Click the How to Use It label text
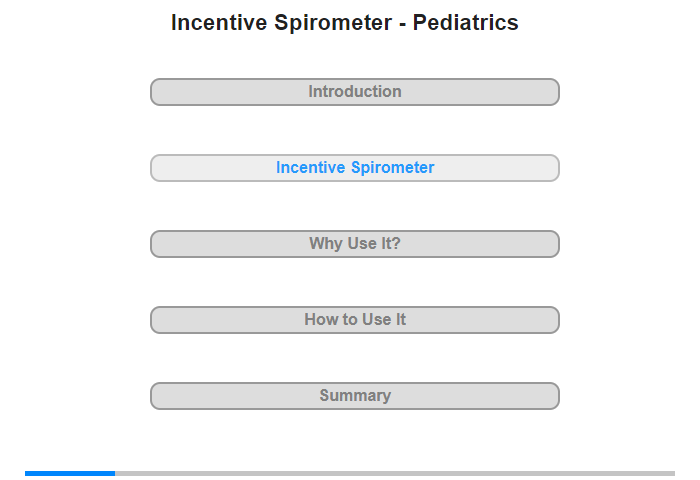The image size is (700, 480). [355, 319]
